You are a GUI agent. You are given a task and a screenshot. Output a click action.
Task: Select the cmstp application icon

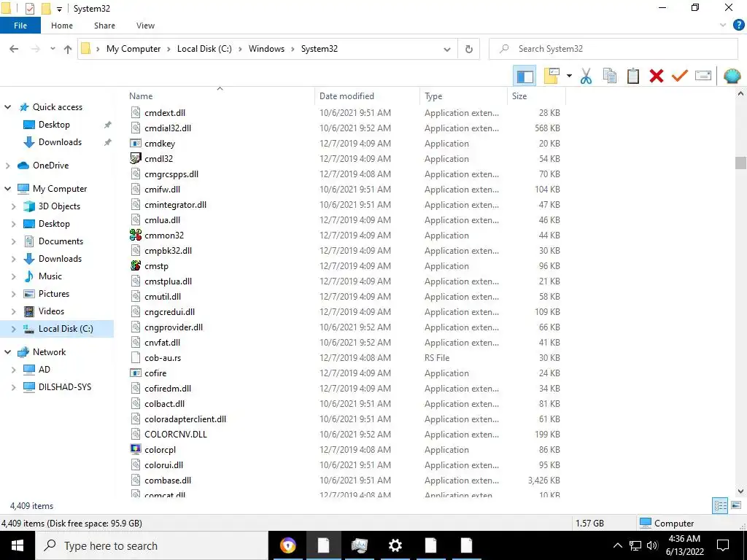[x=136, y=265]
